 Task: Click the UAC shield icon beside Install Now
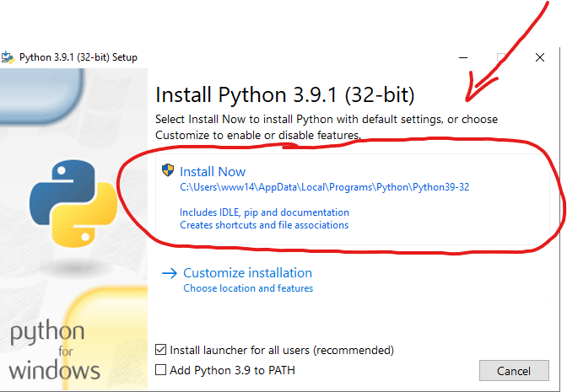coord(168,170)
